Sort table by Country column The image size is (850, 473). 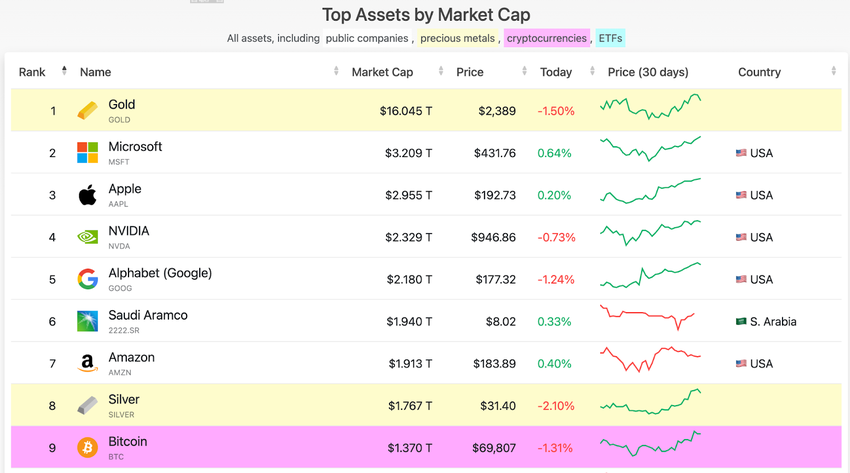759,72
